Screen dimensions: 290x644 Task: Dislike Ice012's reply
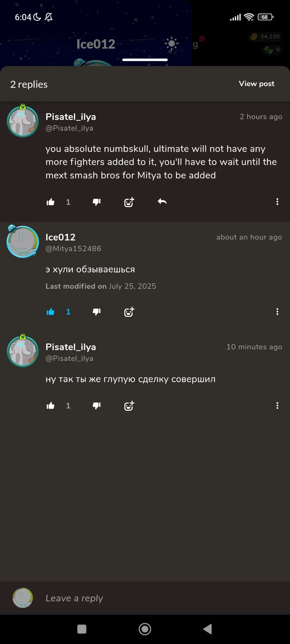coord(97,312)
